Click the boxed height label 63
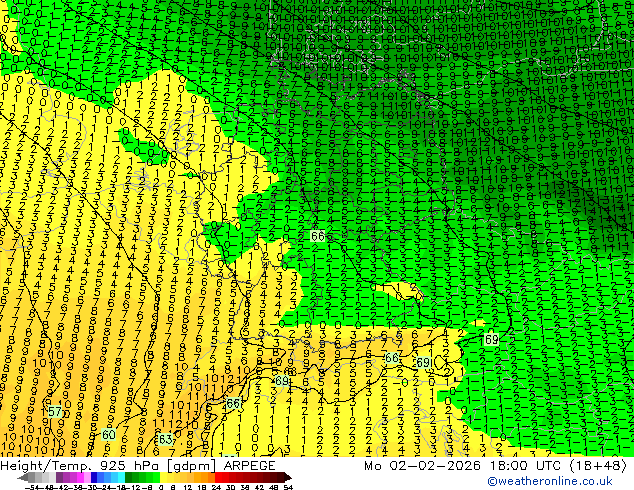This screenshot has height=490, width=634. (165, 439)
